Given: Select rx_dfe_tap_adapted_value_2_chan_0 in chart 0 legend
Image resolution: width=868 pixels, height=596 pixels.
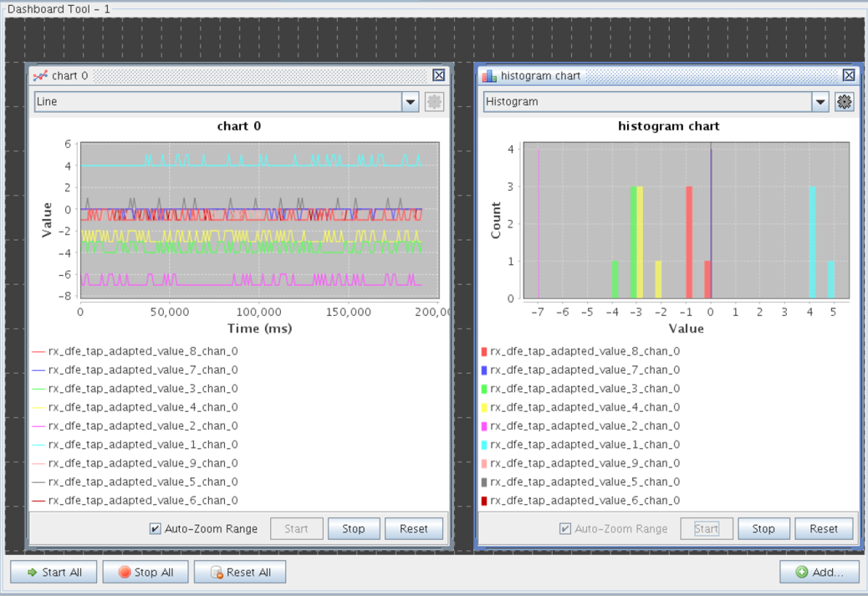Looking at the screenshot, I should click(143, 426).
